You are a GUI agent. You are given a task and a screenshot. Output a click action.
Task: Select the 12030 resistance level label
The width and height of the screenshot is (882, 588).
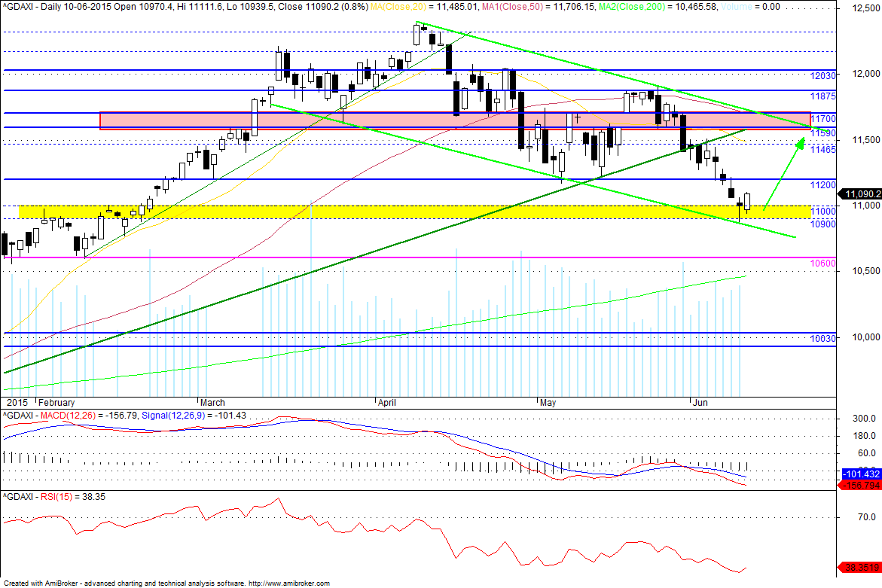(823, 76)
